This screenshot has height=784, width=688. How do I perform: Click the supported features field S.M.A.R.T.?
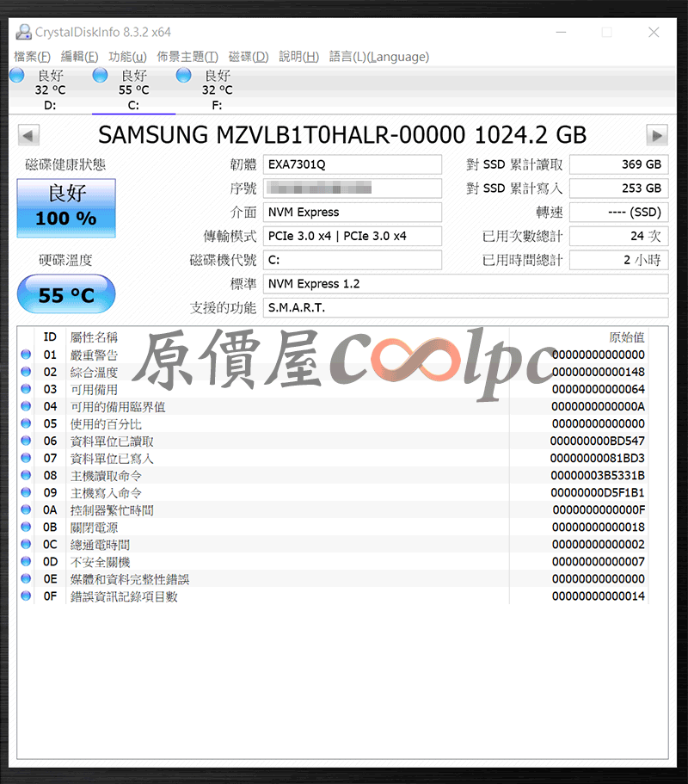[x=465, y=307]
